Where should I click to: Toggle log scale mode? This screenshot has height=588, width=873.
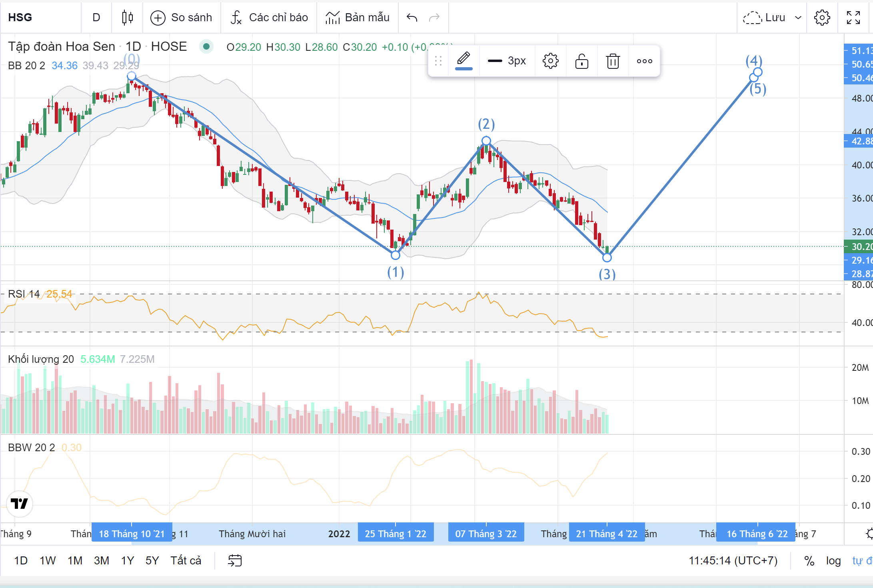point(833,560)
